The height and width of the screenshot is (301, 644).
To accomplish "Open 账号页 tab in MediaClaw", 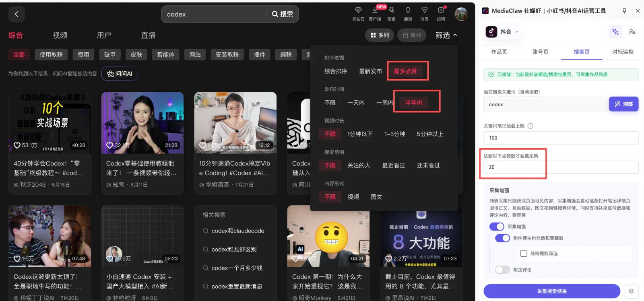I will pyautogui.click(x=540, y=52).
